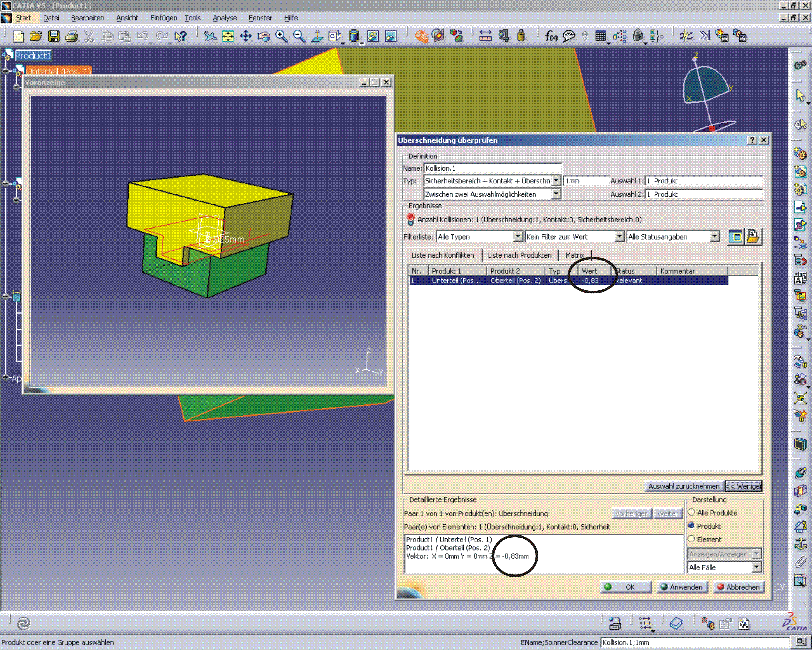This screenshot has height=650, width=812.
Task: Click the Auswahl 2 field
Action: (704, 194)
